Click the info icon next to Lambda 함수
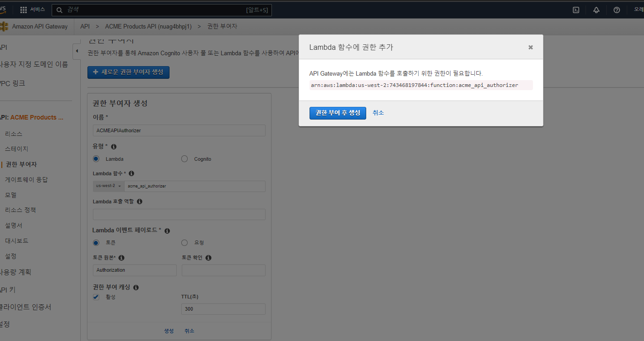 tap(131, 173)
